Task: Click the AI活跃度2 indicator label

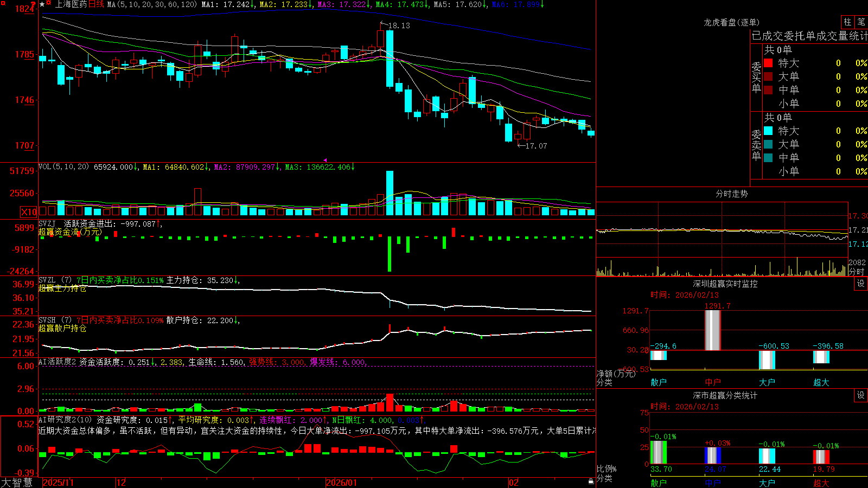Action: 58,362
